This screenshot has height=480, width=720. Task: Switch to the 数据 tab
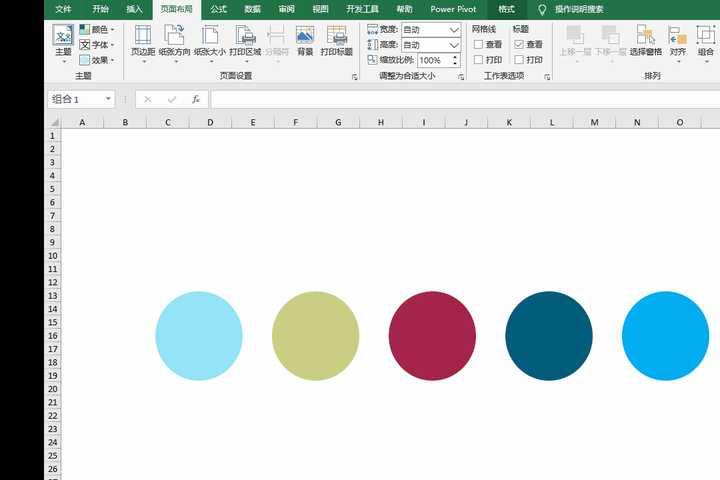253,9
